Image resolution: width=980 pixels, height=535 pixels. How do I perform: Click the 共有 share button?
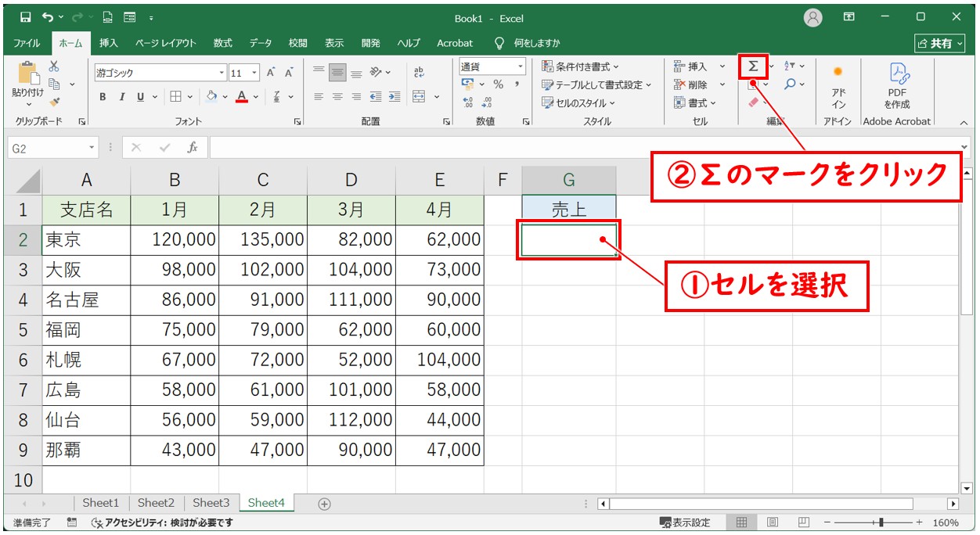click(x=941, y=43)
